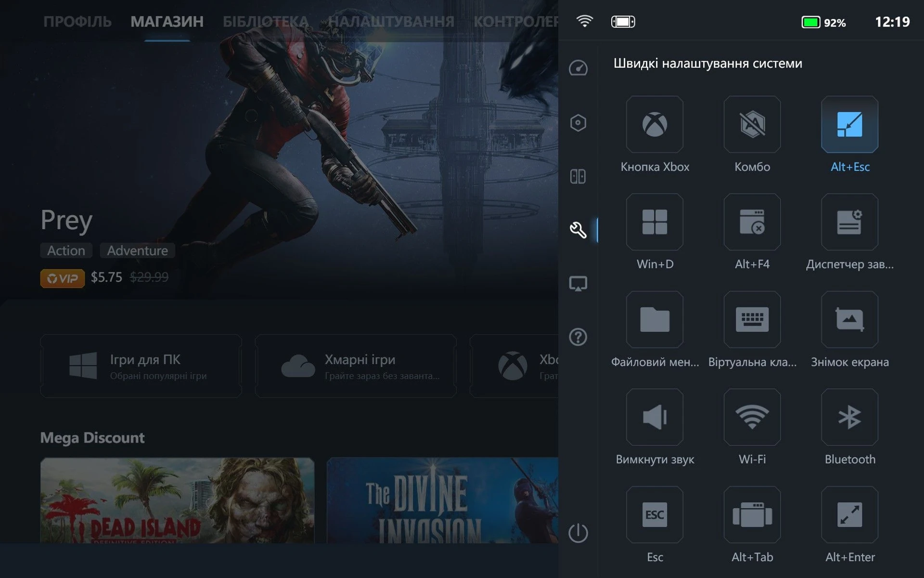Viewport: 924px width, 578px height.
Task: Open the Dead Island game thumbnail
Action: click(177, 500)
